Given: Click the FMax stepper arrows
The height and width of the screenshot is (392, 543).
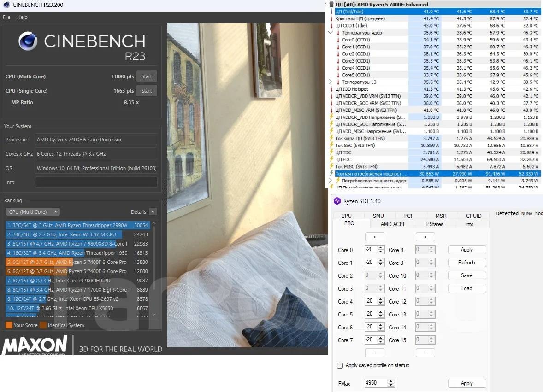Looking at the screenshot, I should click(x=391, y=383).
